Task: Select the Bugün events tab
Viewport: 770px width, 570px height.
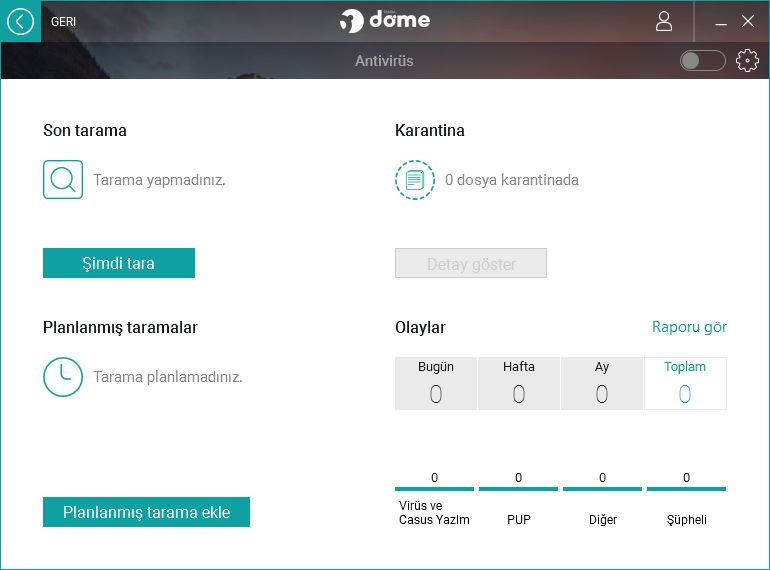Action: click(436, 383)
